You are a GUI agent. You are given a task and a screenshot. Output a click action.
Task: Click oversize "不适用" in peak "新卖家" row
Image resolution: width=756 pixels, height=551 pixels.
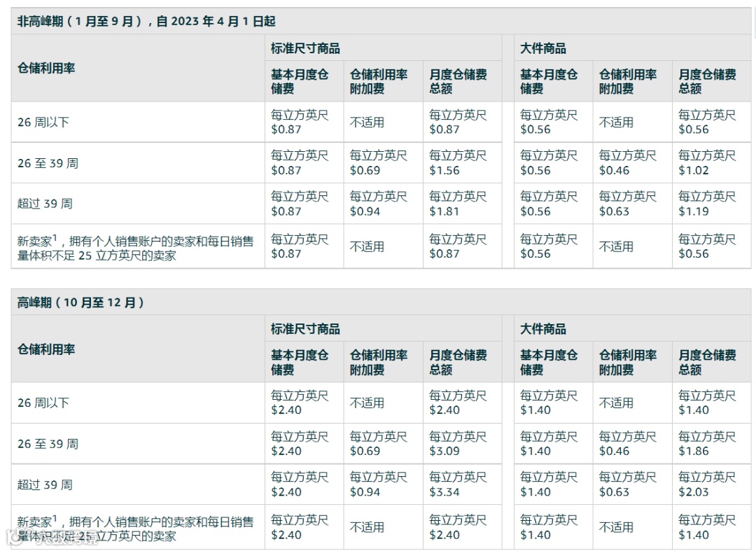click(616, 527)
